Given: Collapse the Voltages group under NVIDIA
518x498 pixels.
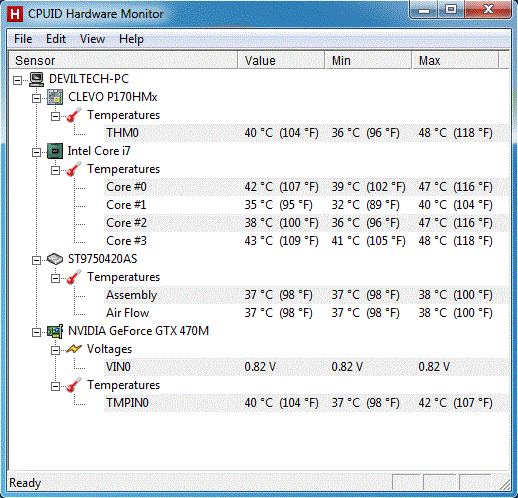Looking at the screenshot, I should [55, 350].
